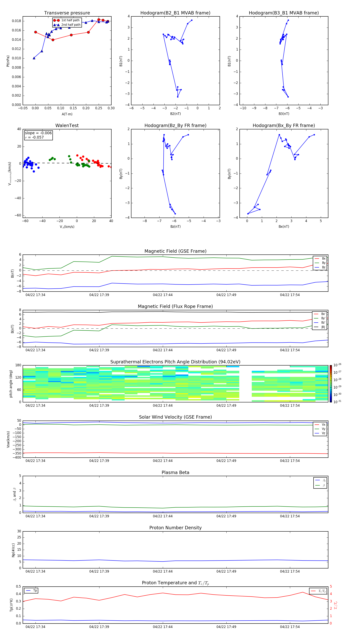Click the "Hodogram(B2_B1 MVAB frame)" title

pos(175,13)
